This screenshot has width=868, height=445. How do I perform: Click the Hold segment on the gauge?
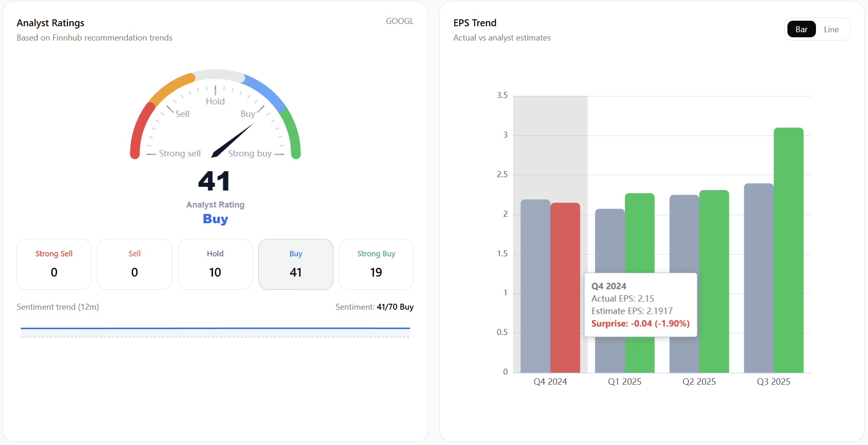215,75
